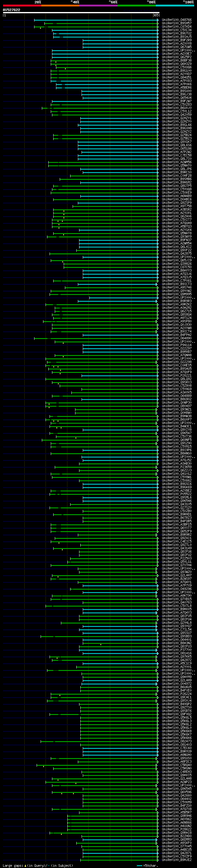Click the cyan ~100% identity legend bar
The width and height of the screenshot is (197, 868).
(175, 6)
